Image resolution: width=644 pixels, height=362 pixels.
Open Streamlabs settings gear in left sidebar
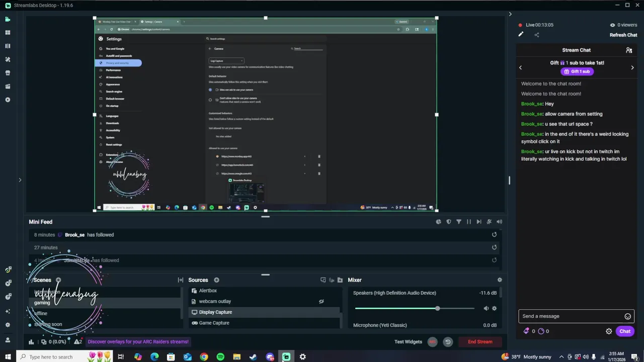8,325
